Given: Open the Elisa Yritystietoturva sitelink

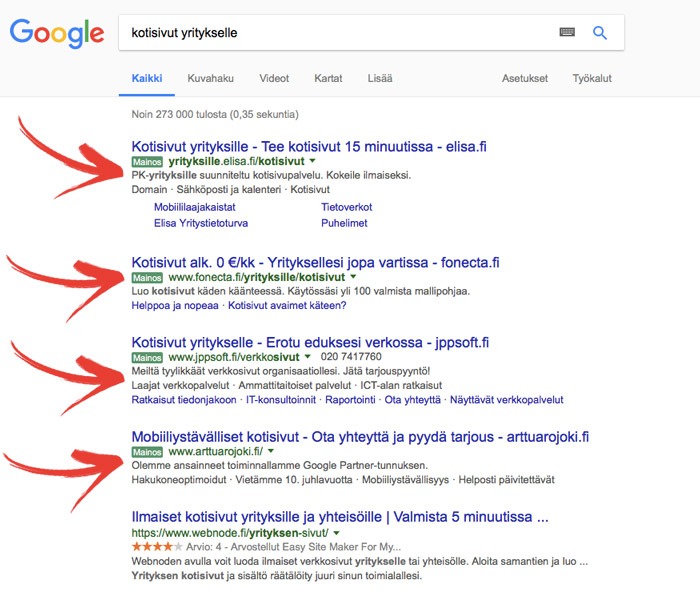Looking at the screenshot, I should coord(201,223).
